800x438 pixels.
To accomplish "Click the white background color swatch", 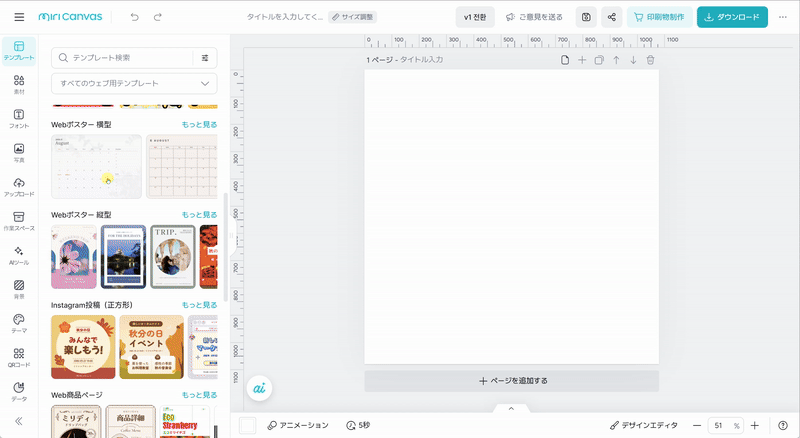I will tap(248, 425).
